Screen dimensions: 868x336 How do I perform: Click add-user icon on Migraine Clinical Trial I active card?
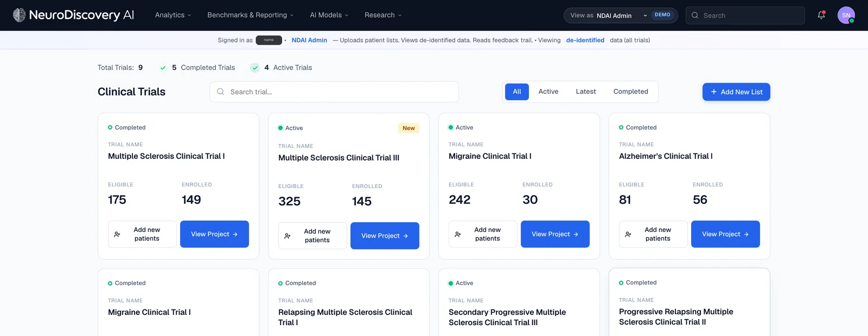[x=458, y=234]
